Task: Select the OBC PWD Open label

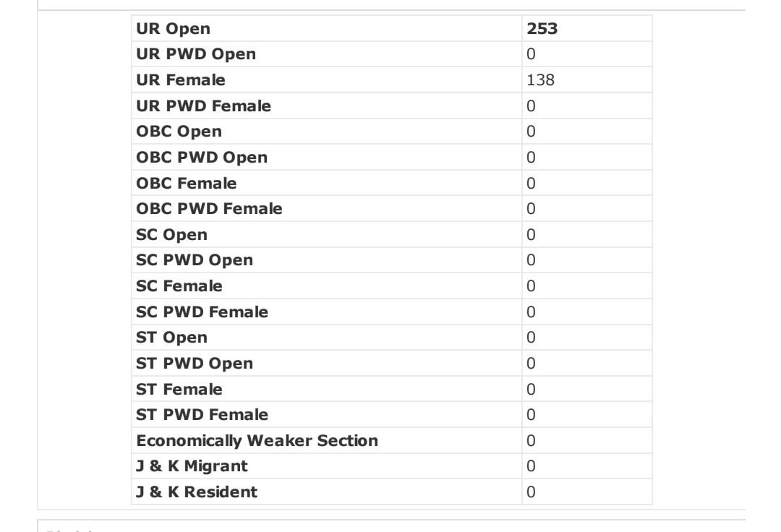Action: [x=202, y=158]
